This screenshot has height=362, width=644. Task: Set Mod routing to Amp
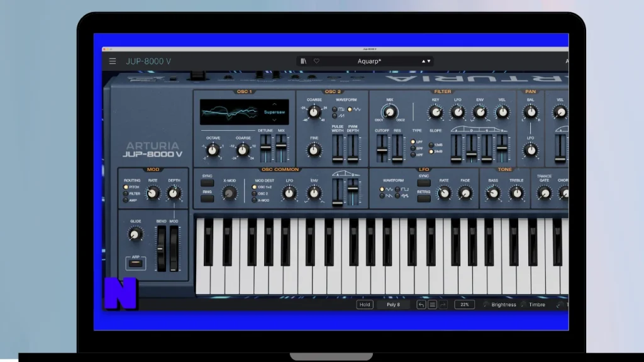pos(126,200)
